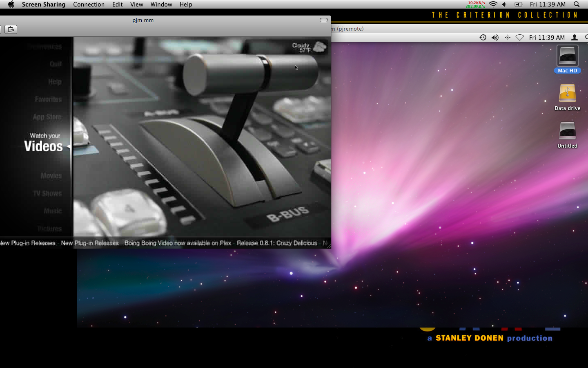
Task: Click Boing Boing Video now available ticker text
Action: click(178, 243)
